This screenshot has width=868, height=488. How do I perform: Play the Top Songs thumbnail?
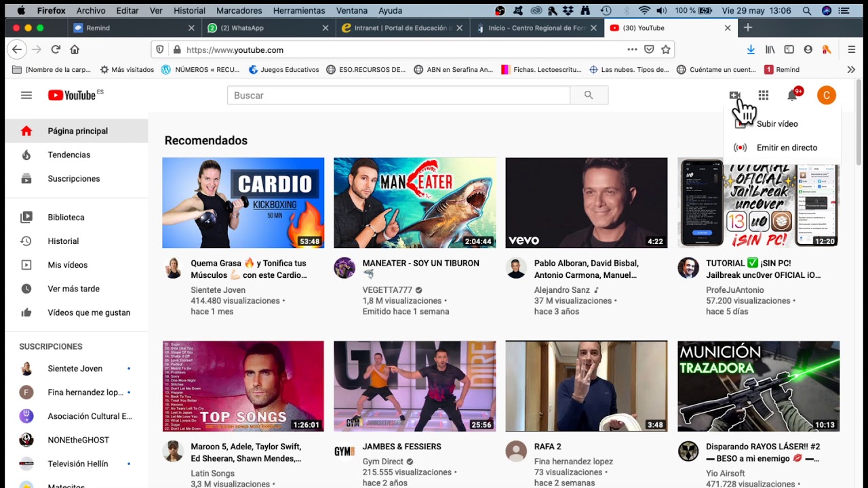click(x=243, y=386)
